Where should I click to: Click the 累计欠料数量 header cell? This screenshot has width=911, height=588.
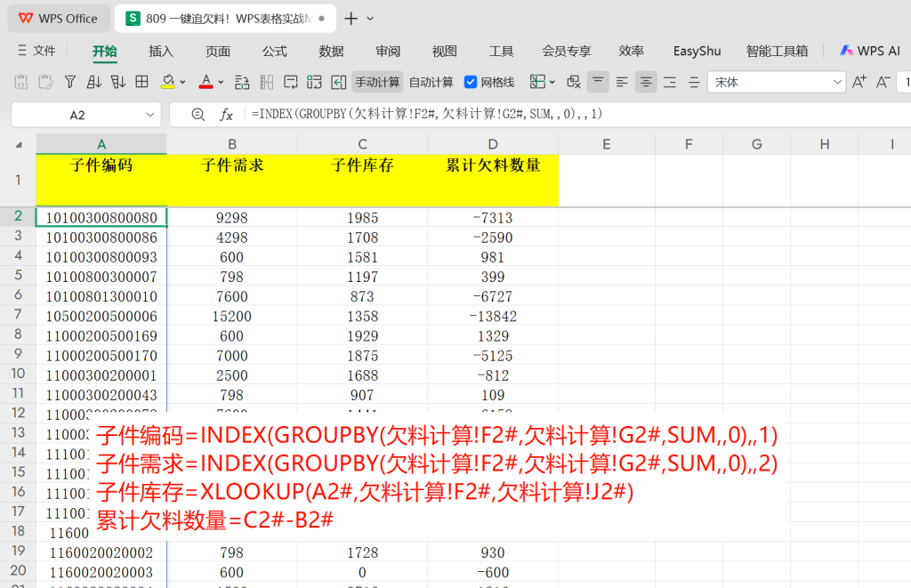pyautogui.click(x=493, y=180)
